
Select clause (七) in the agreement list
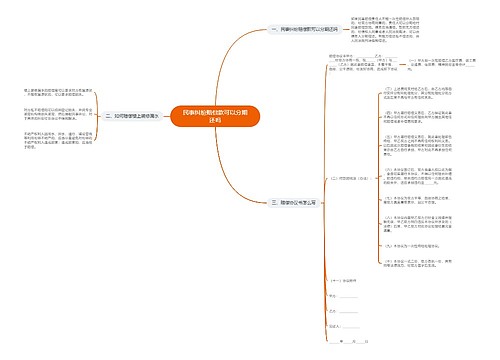tap(417, 200)
